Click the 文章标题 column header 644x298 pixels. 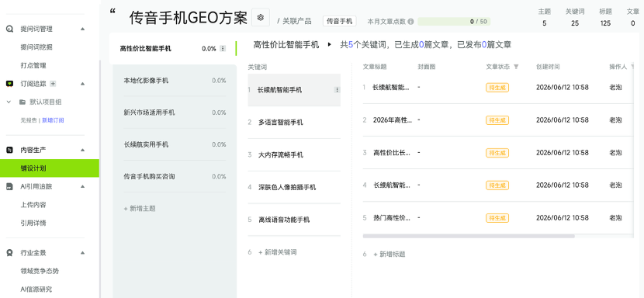point(375,67)
